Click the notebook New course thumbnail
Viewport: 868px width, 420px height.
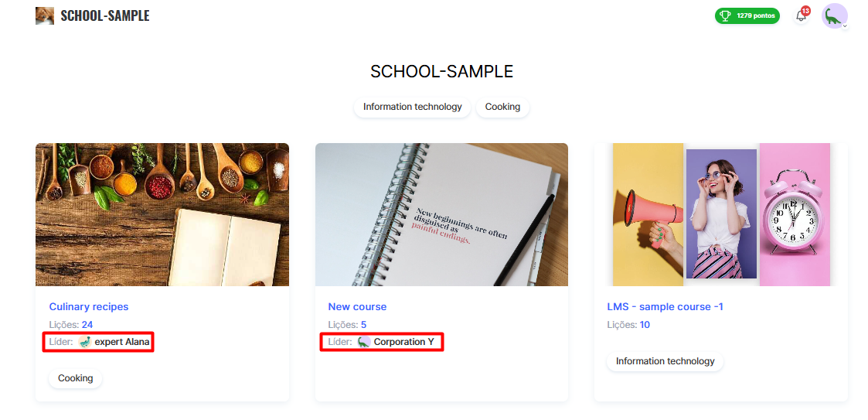coord(441,214)
